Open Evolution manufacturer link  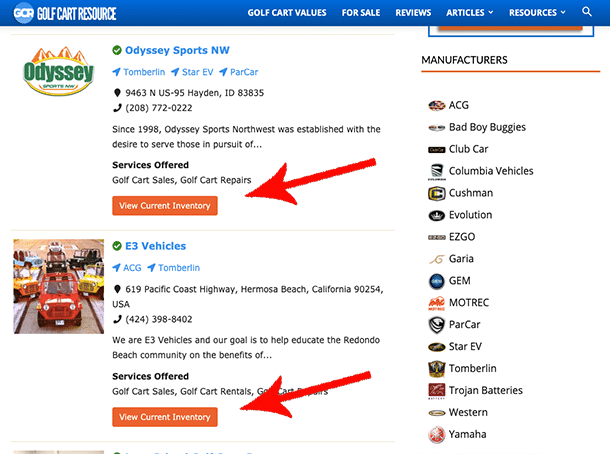(x=470, y=215)
